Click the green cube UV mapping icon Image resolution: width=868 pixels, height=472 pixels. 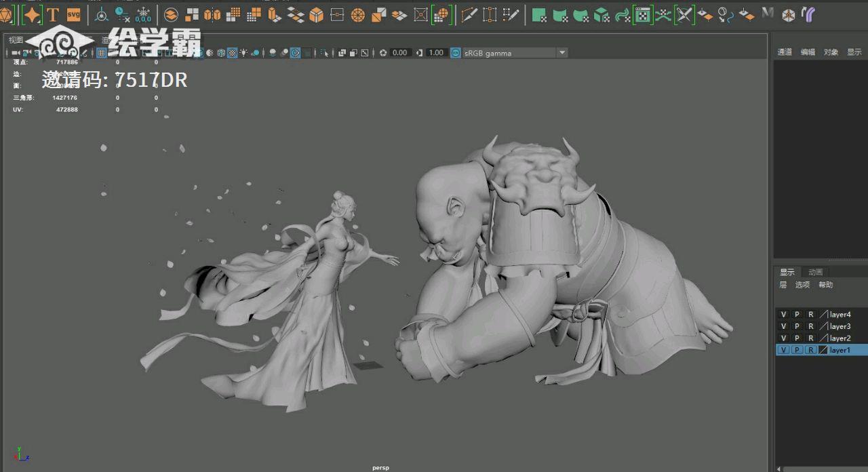click(601, 15)
